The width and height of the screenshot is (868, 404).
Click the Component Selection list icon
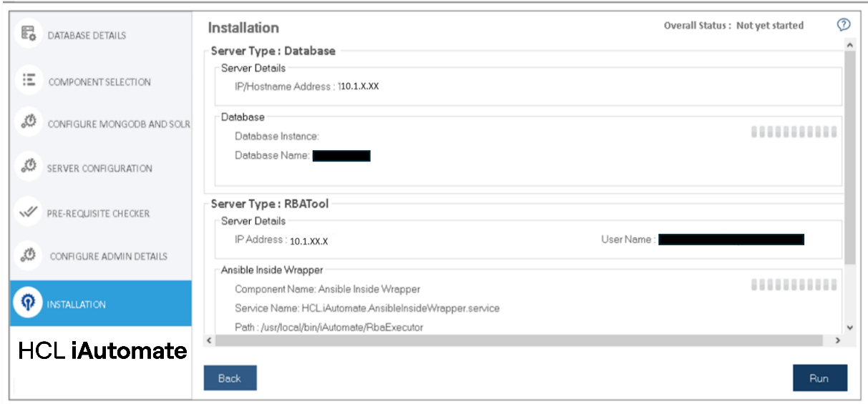(29, 80)
